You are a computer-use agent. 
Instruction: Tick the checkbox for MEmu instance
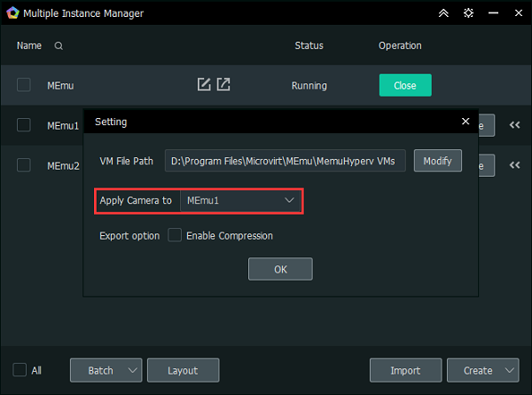point(24,85)
